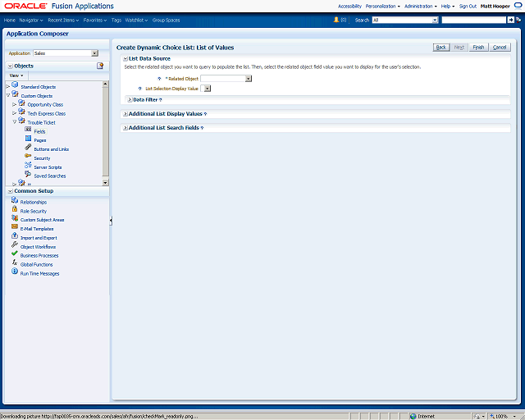Open the Help menu
Image resolution: width=525 pixels, height=420 pixels.
[448, 6]
